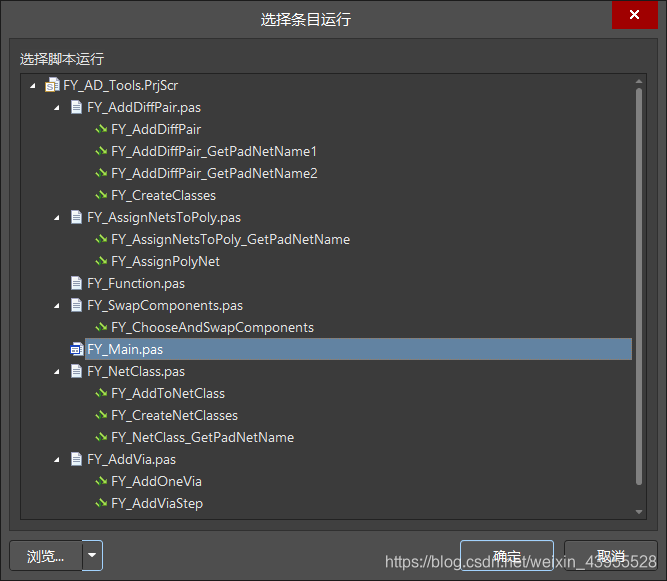The width and height of the screenshot is (667, 581).
Task: Select the FY_AddToNetClass procedure
Action: point(167,394)
